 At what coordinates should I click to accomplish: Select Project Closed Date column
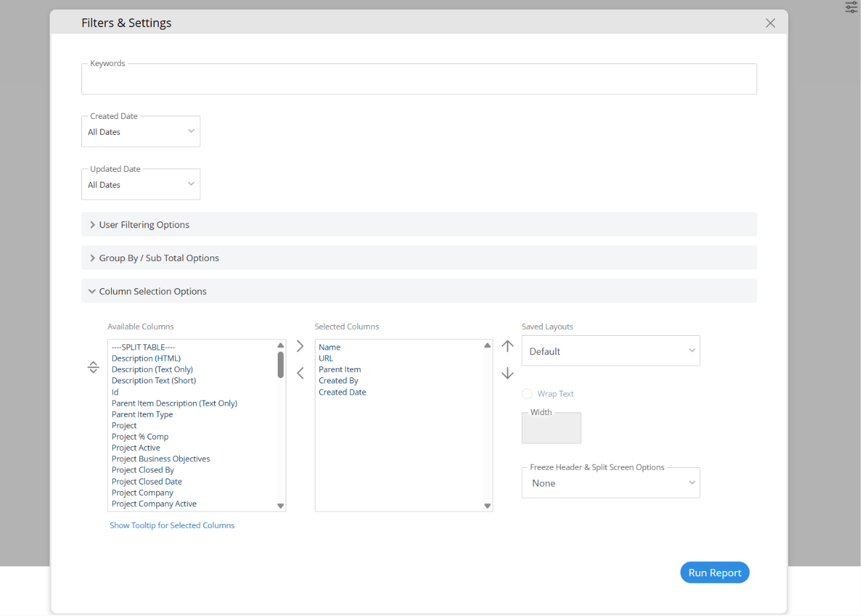[x=147, y=482]
